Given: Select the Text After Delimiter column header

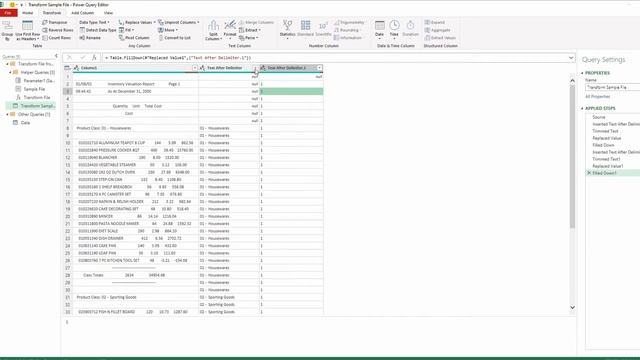Looking at the screenshot, I should point(224,68).
